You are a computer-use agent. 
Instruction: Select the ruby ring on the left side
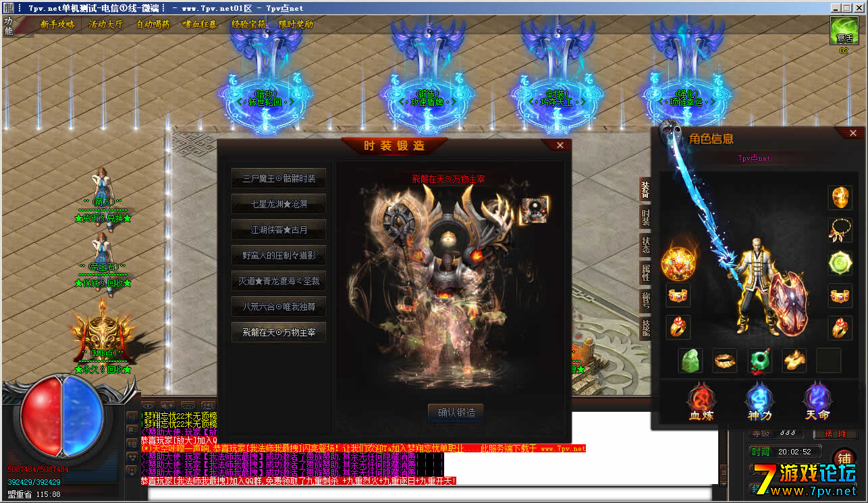(x=678, y=327)
